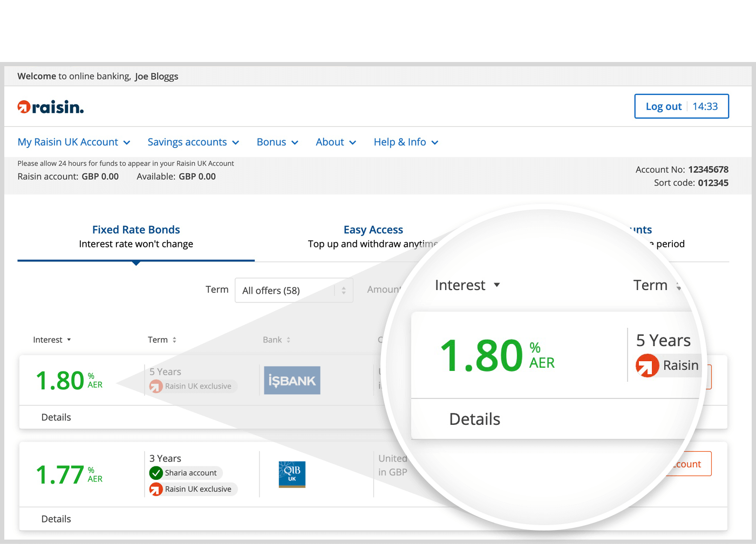Screen dimensions: 756x544
Task: Click account number 12345678
Action: click(708, 169)
